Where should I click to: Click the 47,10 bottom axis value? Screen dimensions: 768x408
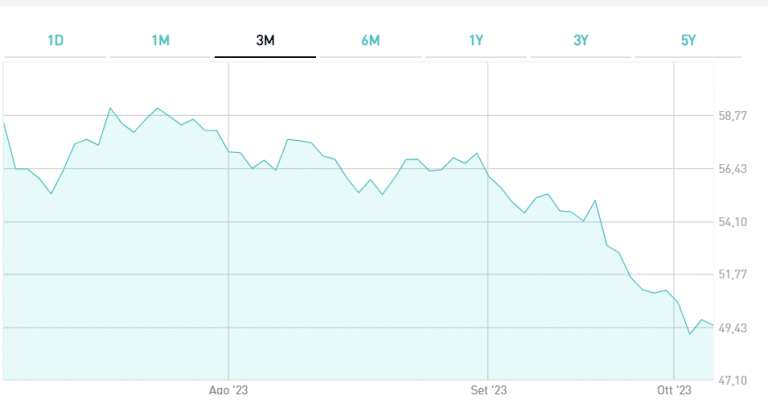pos(733,381)
